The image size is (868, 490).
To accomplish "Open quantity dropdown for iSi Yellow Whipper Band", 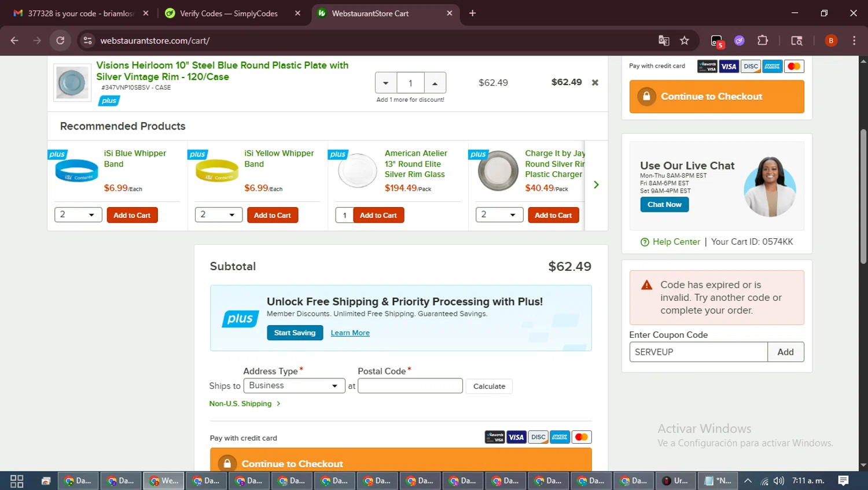I will click(x=219, y=215).
